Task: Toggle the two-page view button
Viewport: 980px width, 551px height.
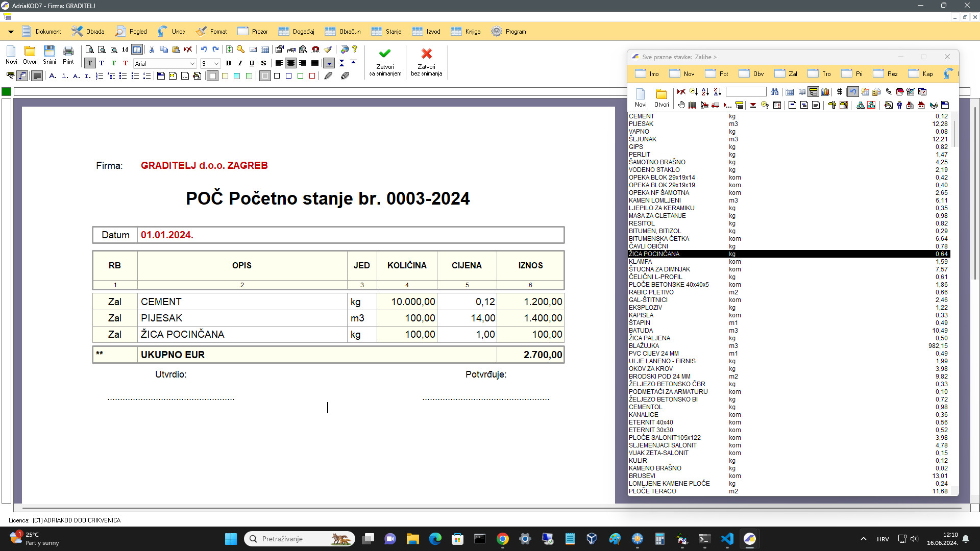Action: pyautogui.click(x=137, y=49)
